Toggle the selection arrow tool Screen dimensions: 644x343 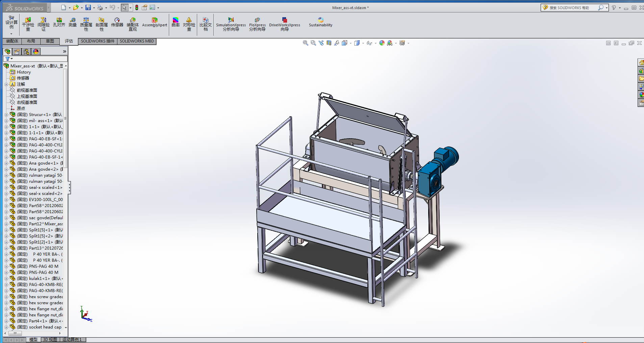[124, 7]
